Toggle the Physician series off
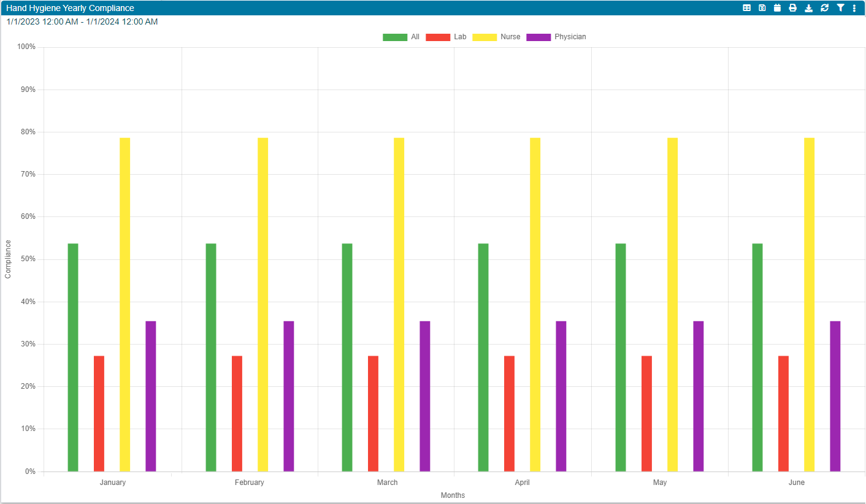The image size is (866, 504). click(561, 37)
